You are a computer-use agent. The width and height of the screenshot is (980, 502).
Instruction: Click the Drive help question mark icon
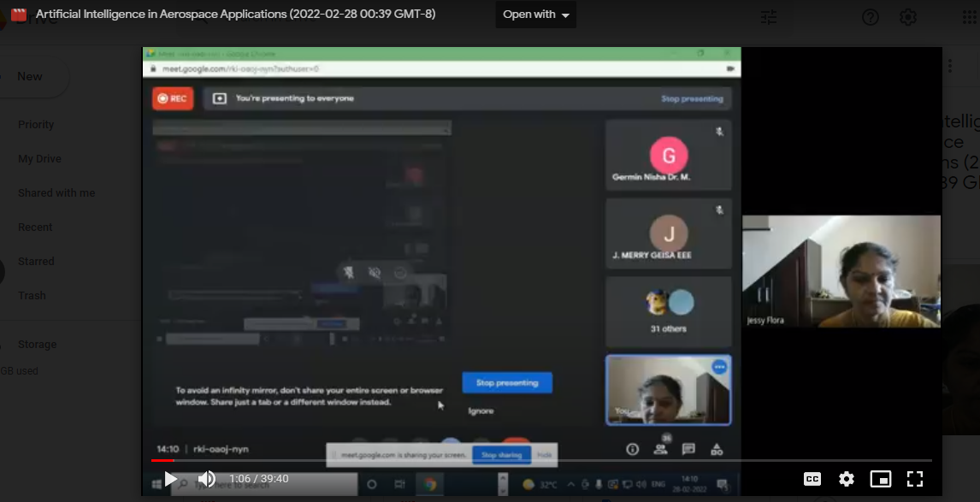[x=871, y=17]
